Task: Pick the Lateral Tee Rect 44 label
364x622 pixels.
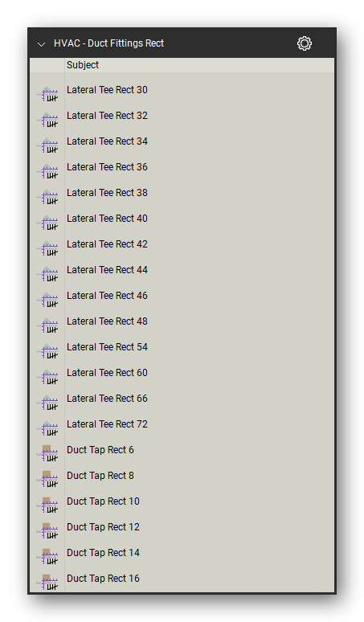Action: point(107,270)
